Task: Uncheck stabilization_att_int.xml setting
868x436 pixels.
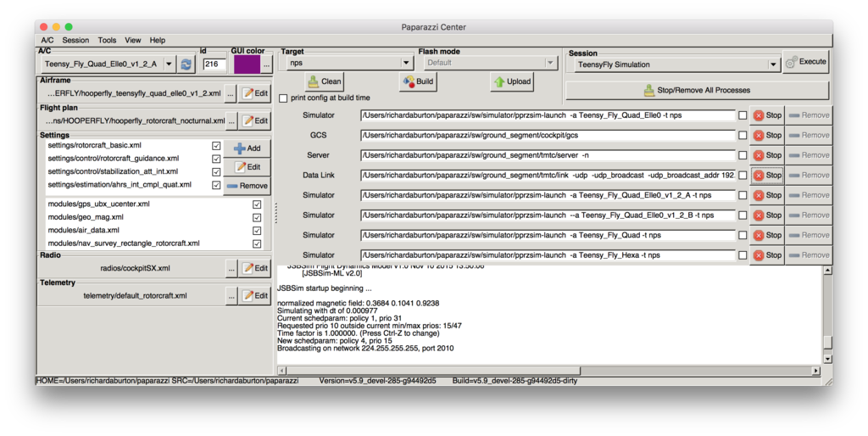Action: click(x=216, y=172)
